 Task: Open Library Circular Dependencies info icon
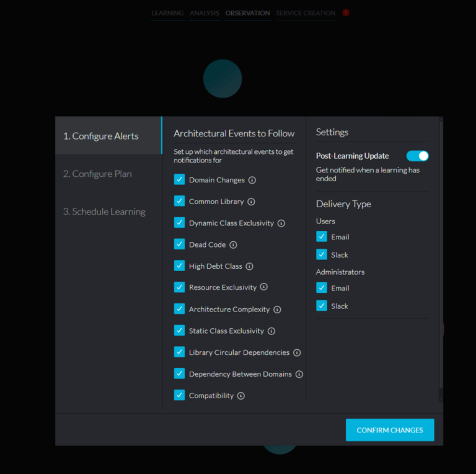[x=297, y=352]
